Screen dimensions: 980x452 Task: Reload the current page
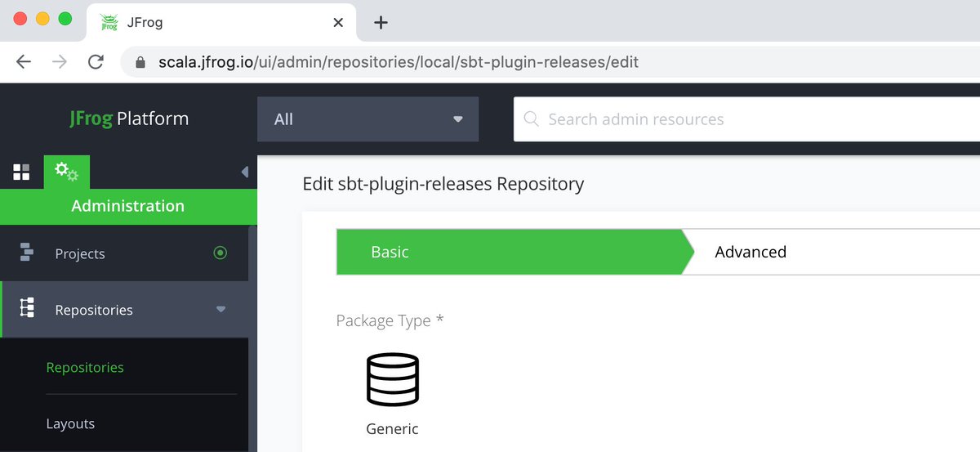[x=96, y=62]
